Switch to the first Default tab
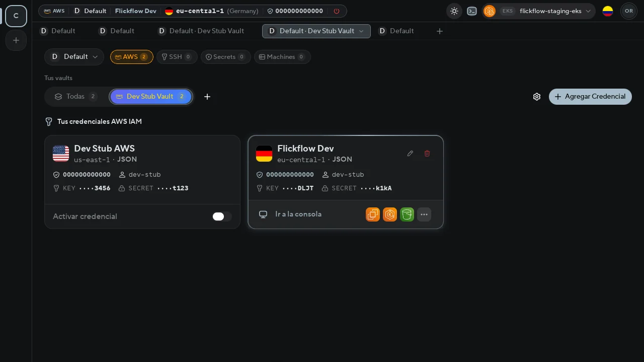This screenshot has height=362, width=644. coord(58,31)
